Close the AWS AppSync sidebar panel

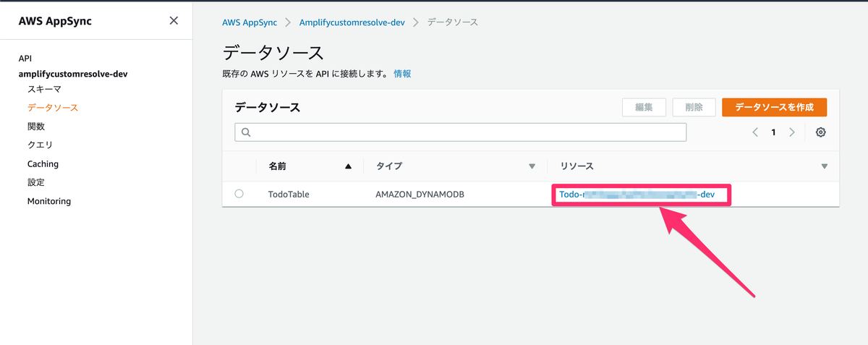click(x=174, y=20)
